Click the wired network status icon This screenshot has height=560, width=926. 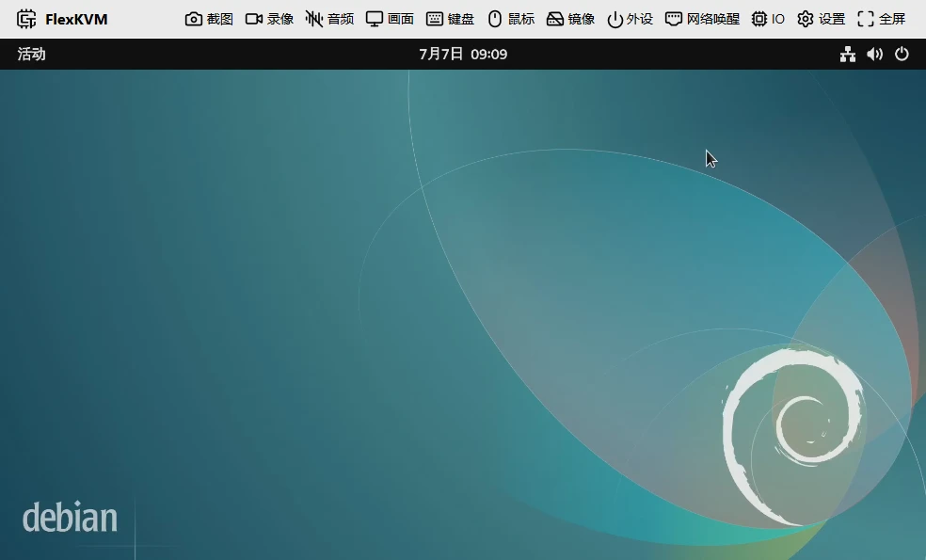(x=848, y=55)
